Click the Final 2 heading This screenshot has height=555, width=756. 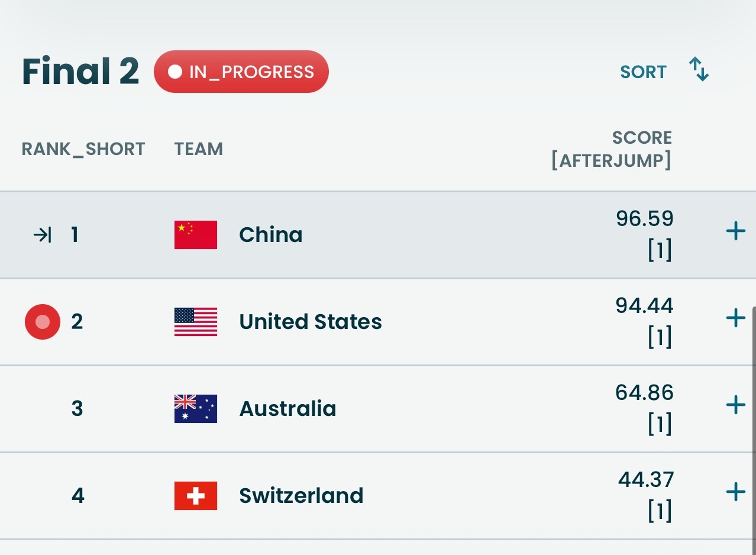click(x=80, y=72)
